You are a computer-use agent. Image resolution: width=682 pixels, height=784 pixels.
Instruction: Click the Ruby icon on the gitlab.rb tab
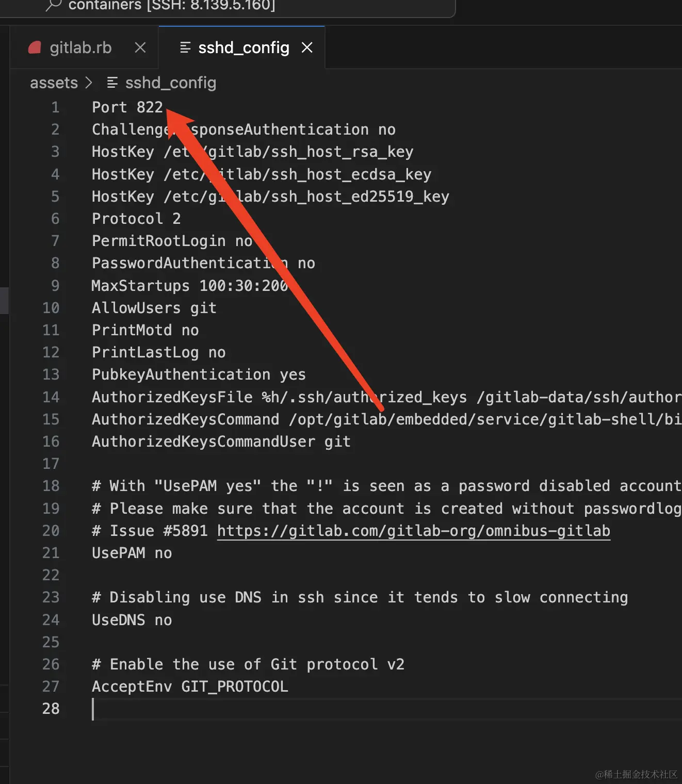coord(35,48)
